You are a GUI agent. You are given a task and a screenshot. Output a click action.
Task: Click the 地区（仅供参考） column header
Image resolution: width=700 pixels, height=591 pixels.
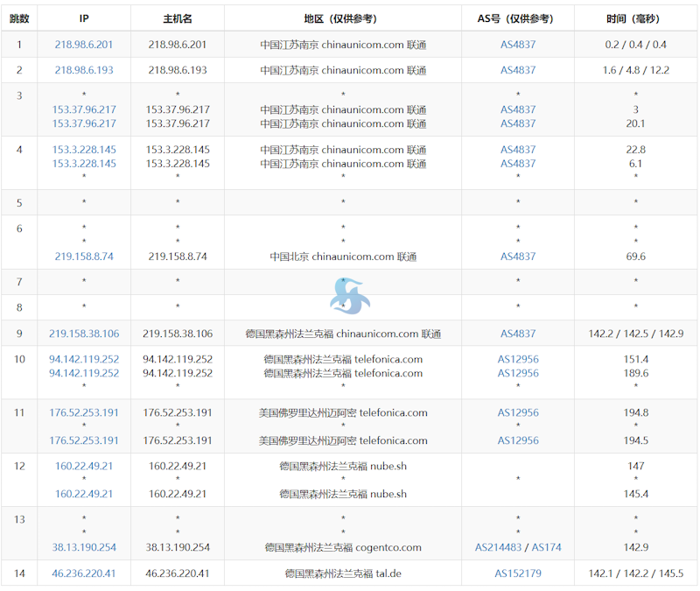point(343,18)
